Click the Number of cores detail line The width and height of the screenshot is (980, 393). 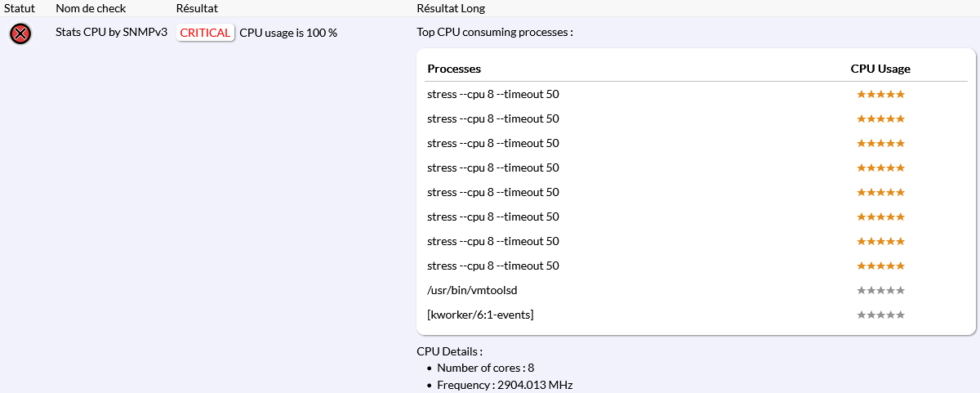click(485, 368)
